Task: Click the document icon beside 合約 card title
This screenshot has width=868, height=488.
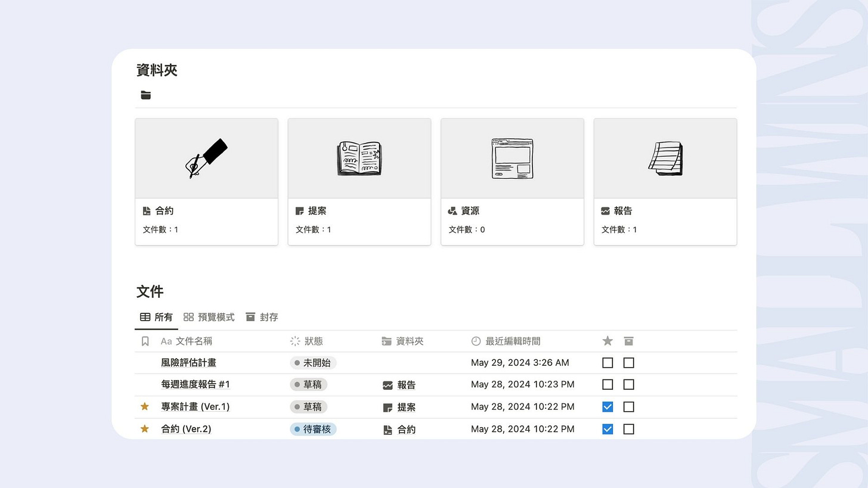Action: tap(147, 211)
